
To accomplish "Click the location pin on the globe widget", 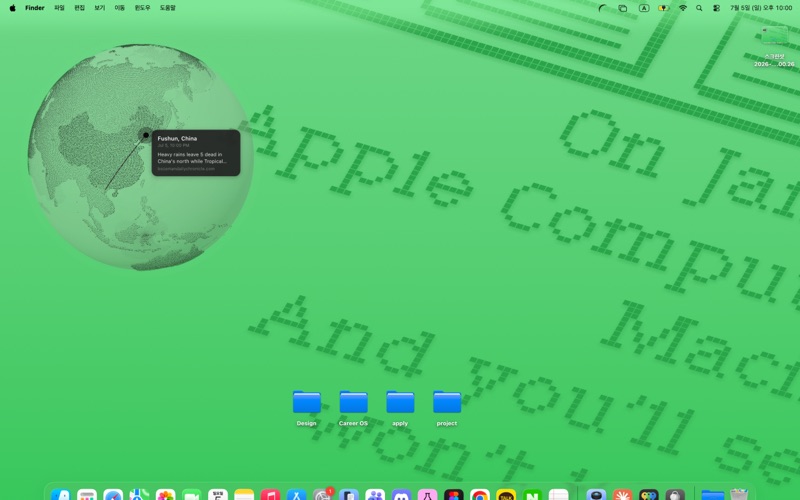I will click(146, 135).
